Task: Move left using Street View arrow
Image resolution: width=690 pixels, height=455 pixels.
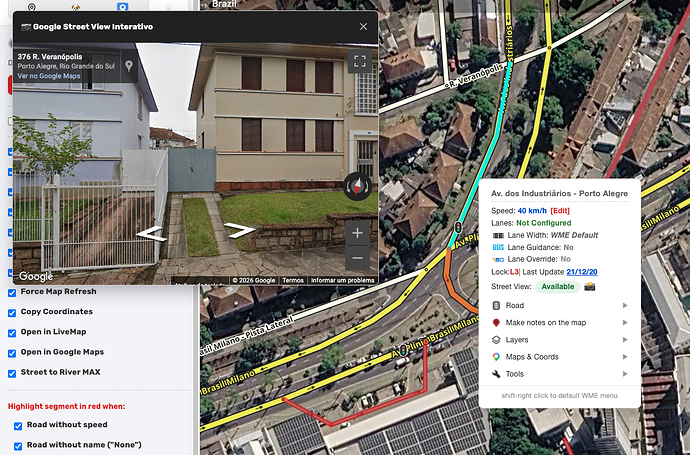Action: pyautogui.click(x=151, y=234)
